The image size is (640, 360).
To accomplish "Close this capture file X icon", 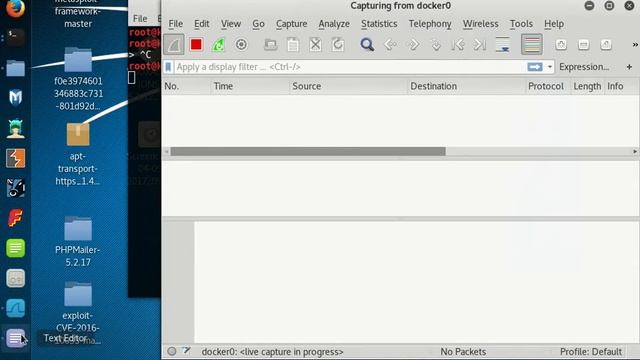I will [315, 44].
